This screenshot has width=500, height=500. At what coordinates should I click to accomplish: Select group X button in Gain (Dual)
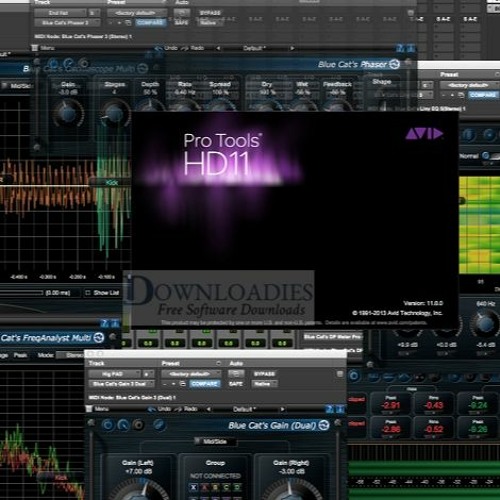[x=193, y=488]
